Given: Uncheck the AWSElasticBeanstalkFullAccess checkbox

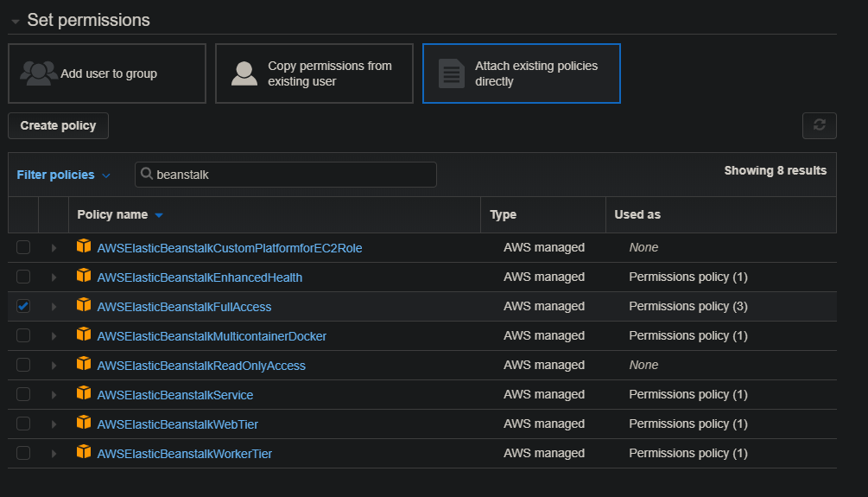Looking at the screenshot, I should pos(23,306).
